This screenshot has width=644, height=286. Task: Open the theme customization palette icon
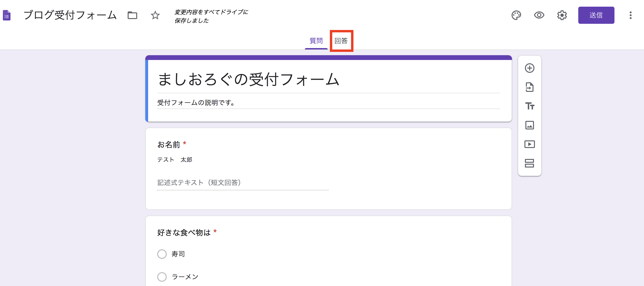(516, 15)
